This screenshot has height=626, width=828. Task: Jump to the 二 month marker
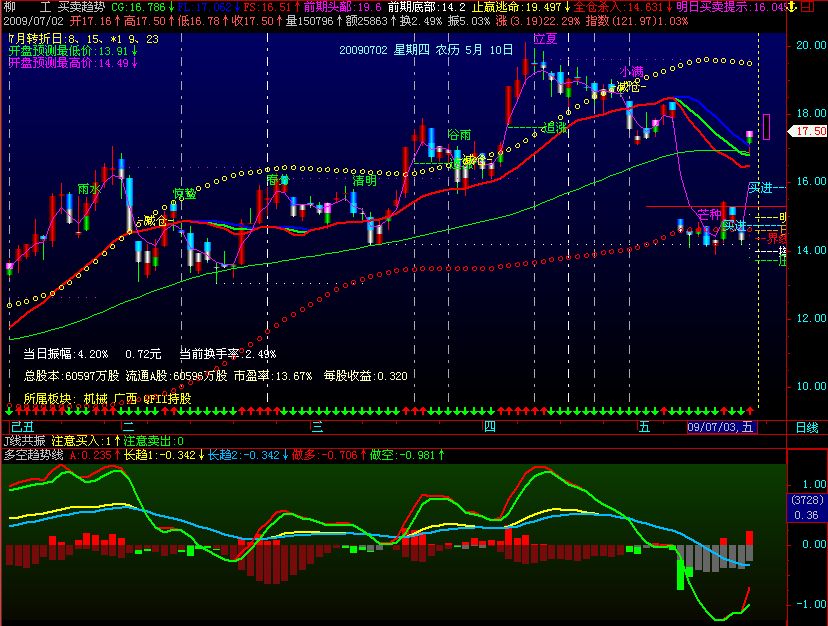click(x=128, y=427)
